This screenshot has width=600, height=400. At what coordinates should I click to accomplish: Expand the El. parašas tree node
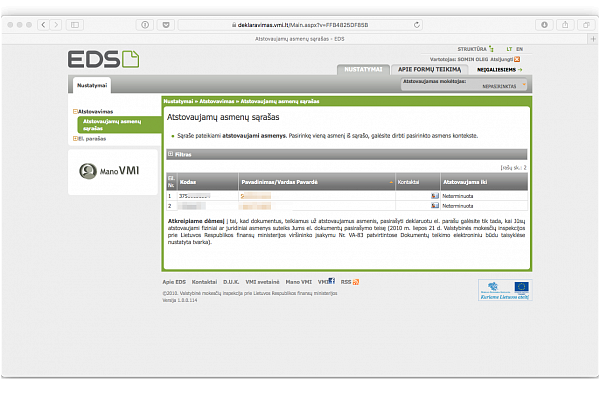point(76,138)
